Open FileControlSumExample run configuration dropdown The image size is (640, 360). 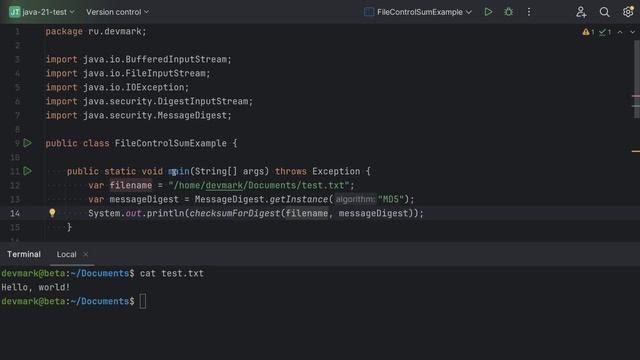[418, 12]
